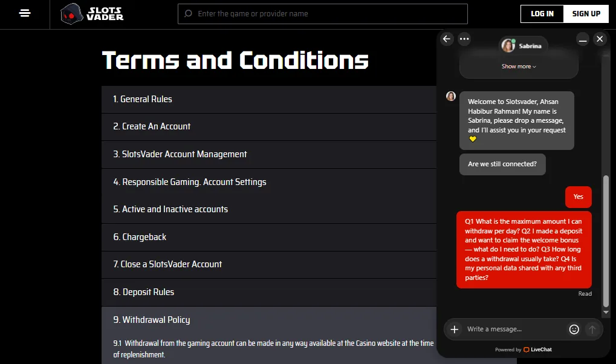Add an attachment with the plus icon
The height and width of the screenshot is (364, 616).
click(454, 330)
